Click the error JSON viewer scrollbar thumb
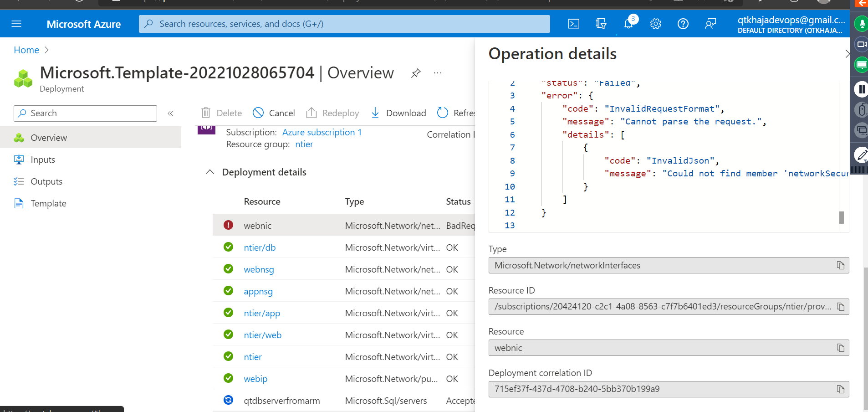Image resolution: width=868 pixels, height=412 pixels. click(842, 217)
